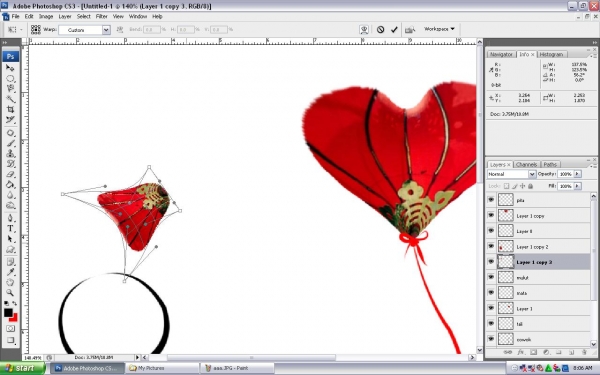
Task: Switch to the Navigator tab
Action: tap(501, 54)
